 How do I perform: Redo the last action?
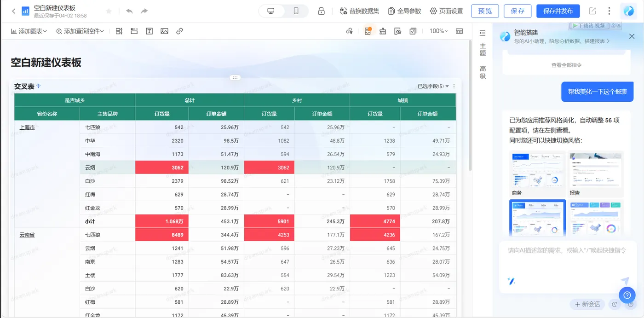144,11
